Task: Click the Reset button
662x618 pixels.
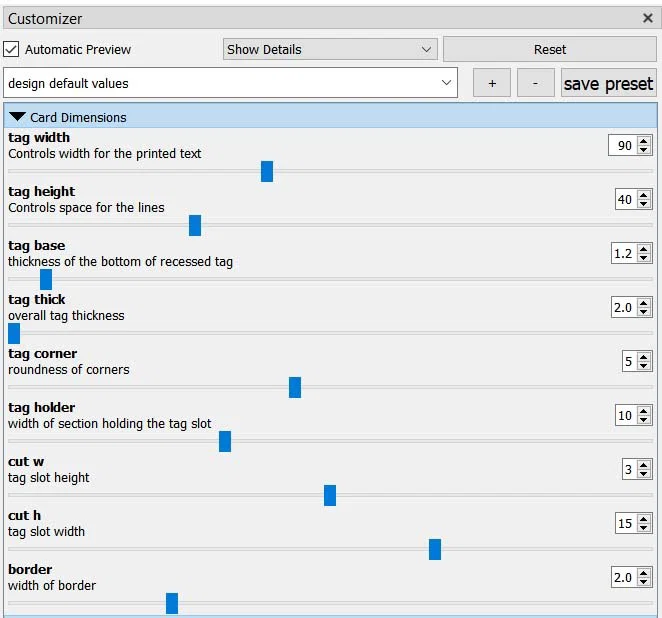Action: (x=549, y=49)
